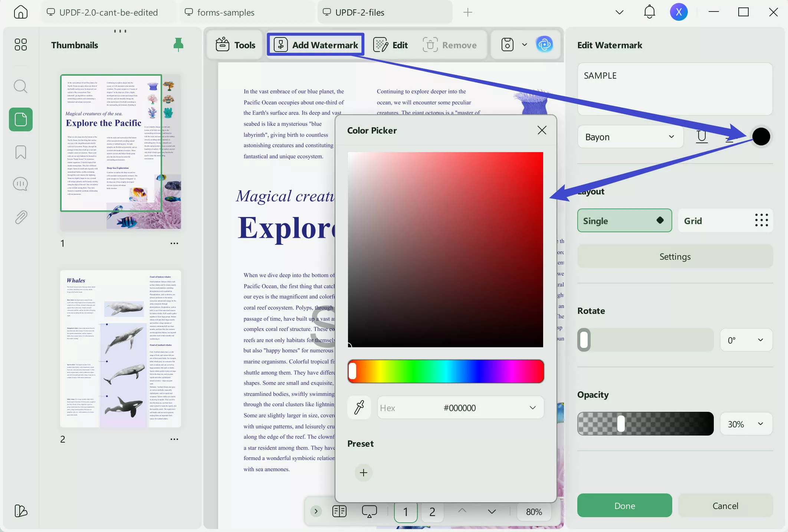The image size is (788, 532).
Task: Open the search panel in the sidebar
Action: [x=20, y=86]
